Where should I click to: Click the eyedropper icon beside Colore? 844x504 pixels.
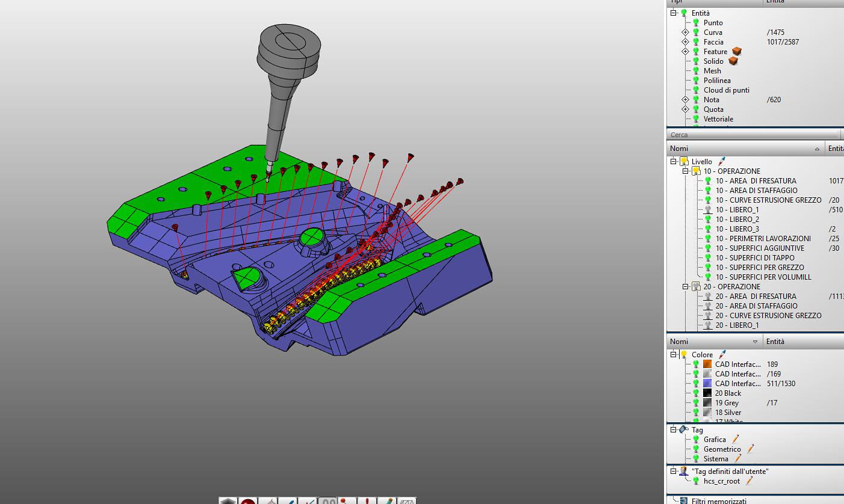pos(722,354)
